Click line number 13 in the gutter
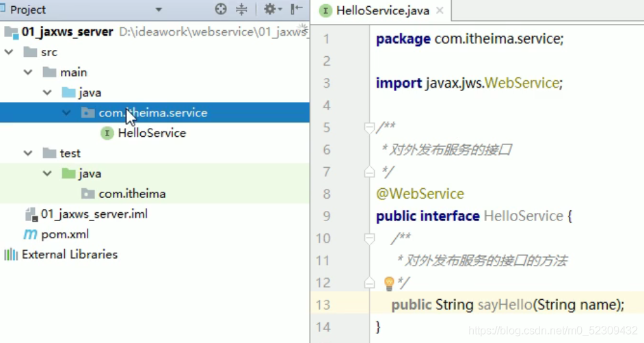 pyautogui.click(x=322, y=305)
